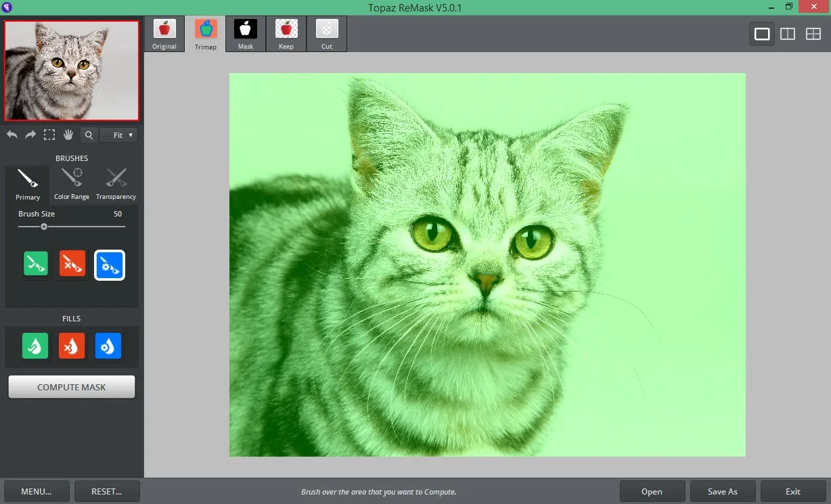Click the redo arrow icon

click(x=30, y=135)
